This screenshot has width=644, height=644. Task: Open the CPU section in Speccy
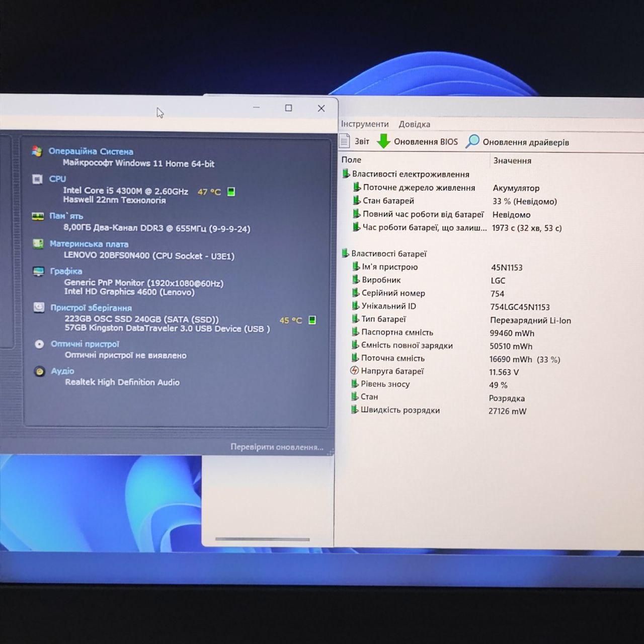pyautogui.click(x=57, y=179)
